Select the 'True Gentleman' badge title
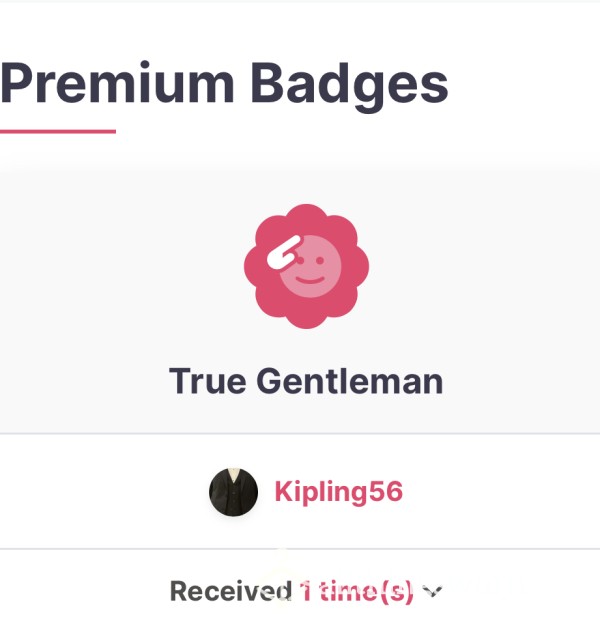The image size is (600, 628). (306, 381)
